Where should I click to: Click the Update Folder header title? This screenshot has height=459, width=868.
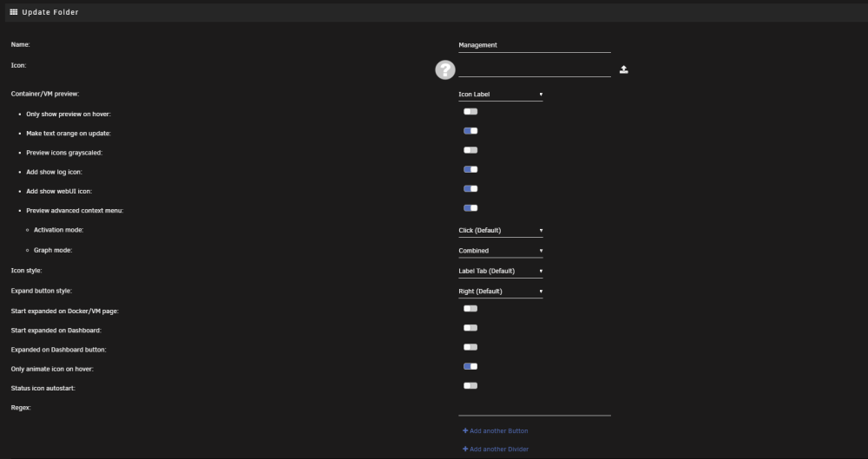tap(50, 12)
